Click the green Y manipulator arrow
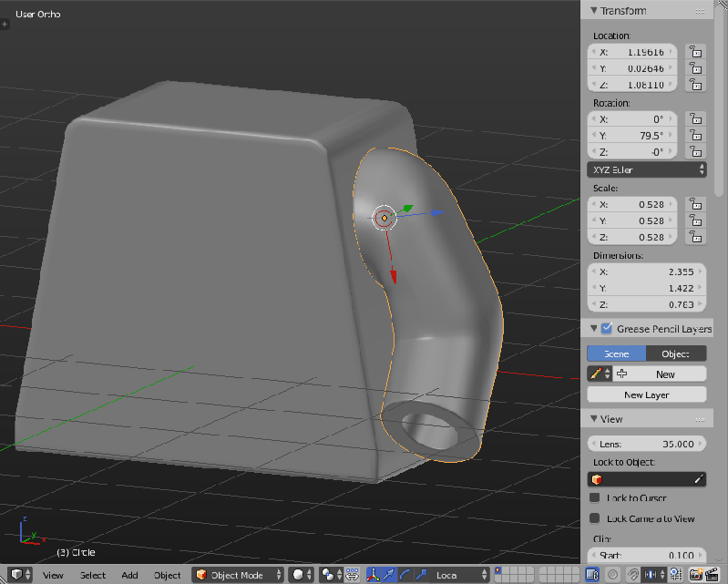This screenshot has height=584, width=728. (x=407, y=208)
